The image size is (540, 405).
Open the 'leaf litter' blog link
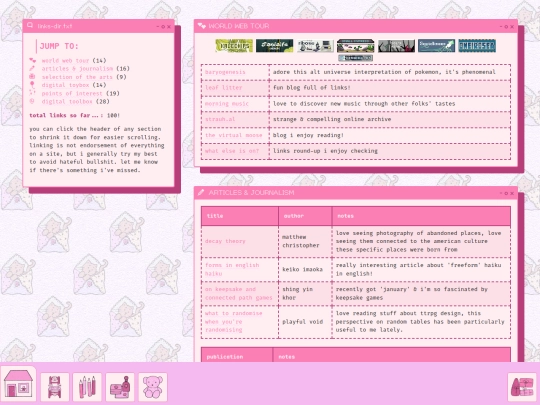click(224, 87)
